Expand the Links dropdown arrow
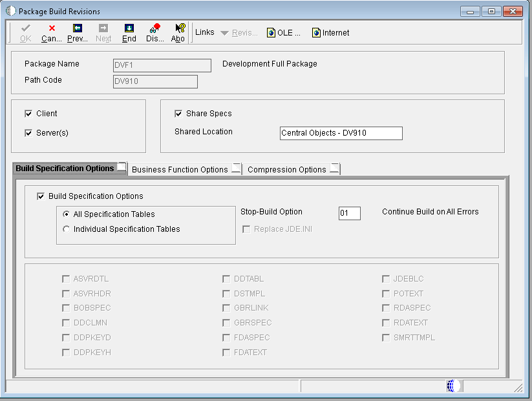Image resolution: width=532 pixels, height=401 pixels. pyautogui.click(x=224, y=33)
